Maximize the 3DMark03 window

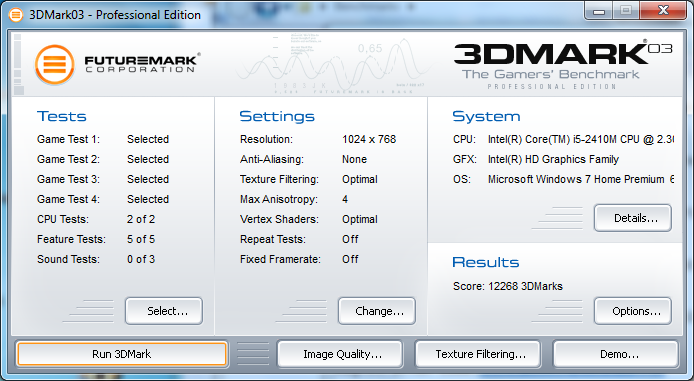[626, 11]
